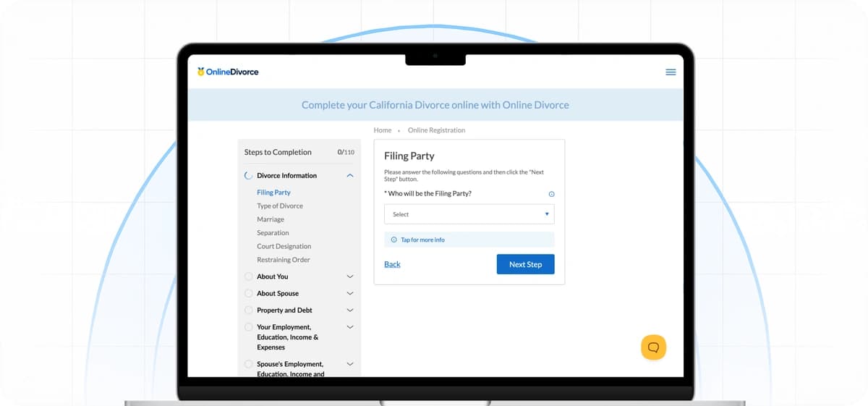The width and height of the screenshot is (868, 406).
Task: Select Separation step in sidebar
Action: 273,233
